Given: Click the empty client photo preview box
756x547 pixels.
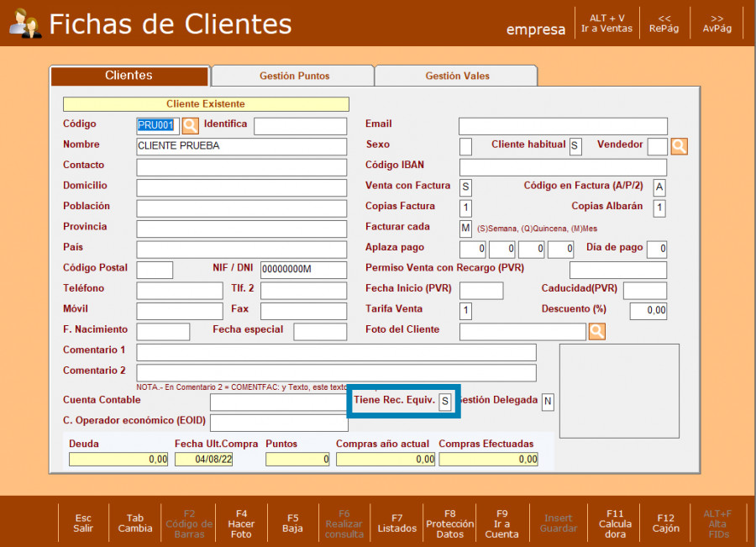Looking at the screenshot, I should click(619, 391).
